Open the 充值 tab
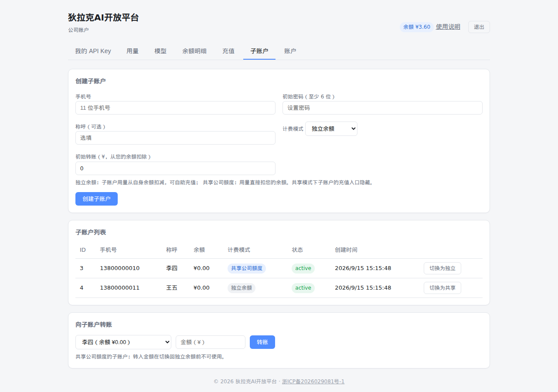The height and width of the screenshot is (392, 558). (228, 51)
